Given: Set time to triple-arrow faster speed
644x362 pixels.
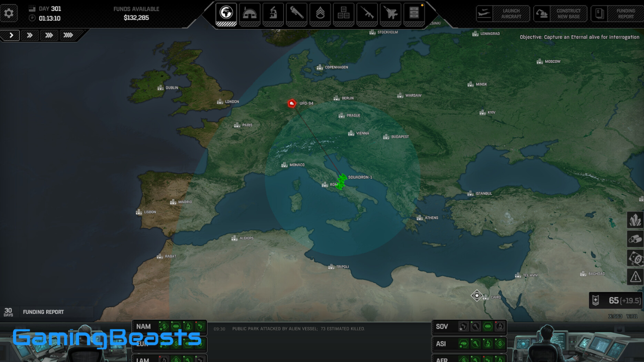Looking at the screenshot, I should tap(49, 35).
